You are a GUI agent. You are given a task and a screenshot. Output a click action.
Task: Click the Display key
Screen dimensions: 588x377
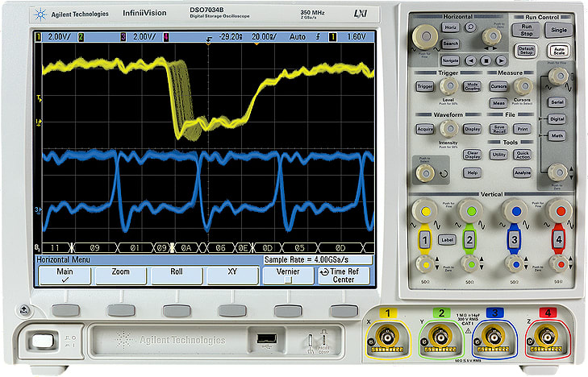point(472,129)
